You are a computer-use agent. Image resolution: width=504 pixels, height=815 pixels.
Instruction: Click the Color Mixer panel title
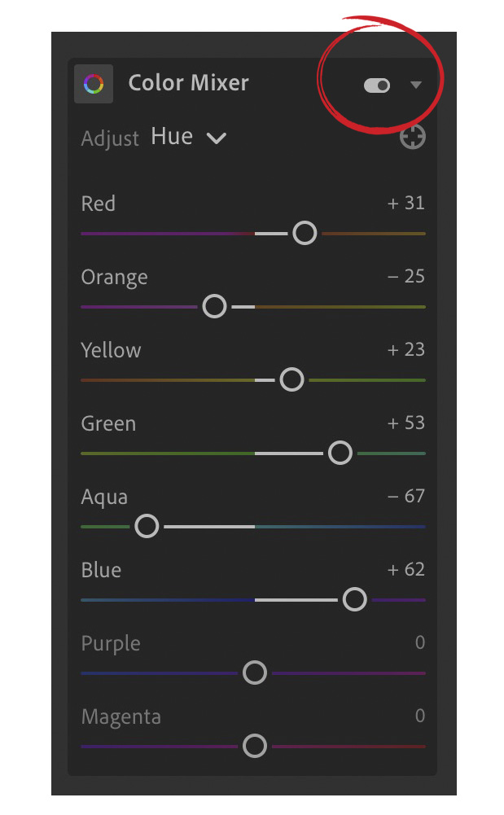(189, 83)
